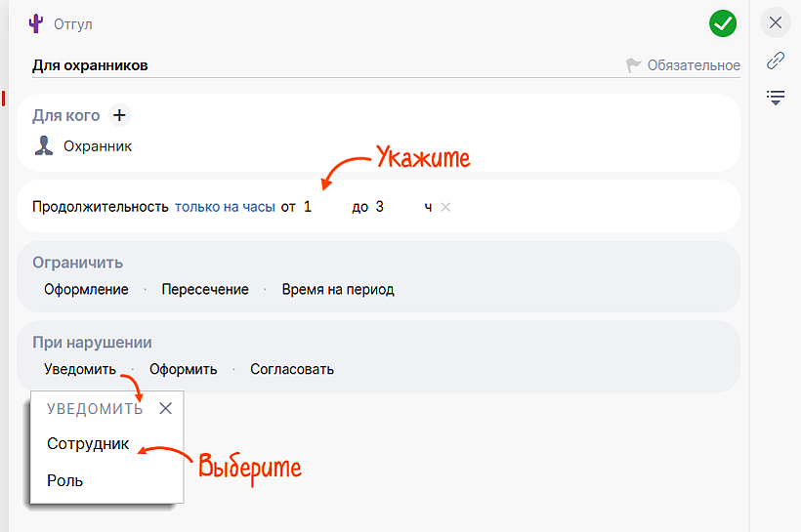Click the paperclip link icon
This screenshot has height=532, width=801.
776,61
